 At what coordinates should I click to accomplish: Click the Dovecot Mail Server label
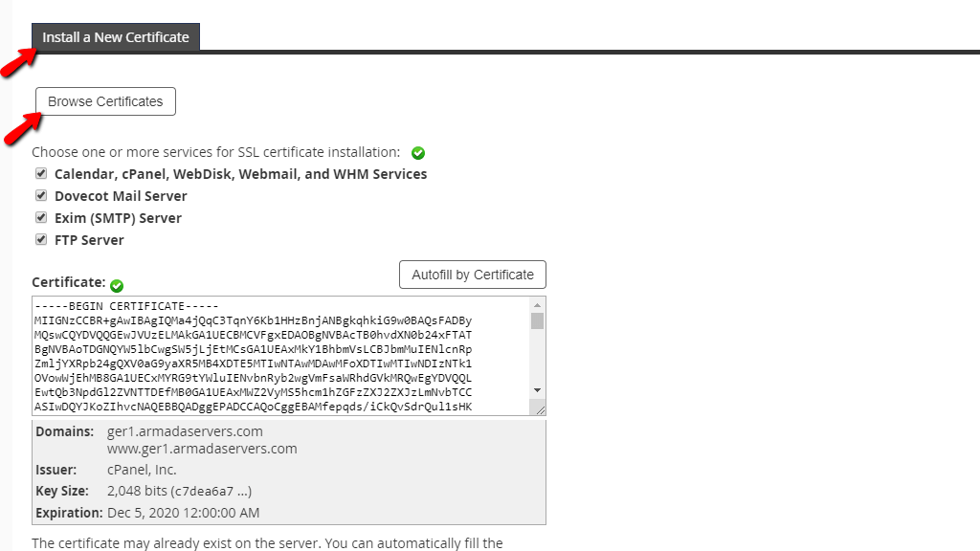point(121,196)
